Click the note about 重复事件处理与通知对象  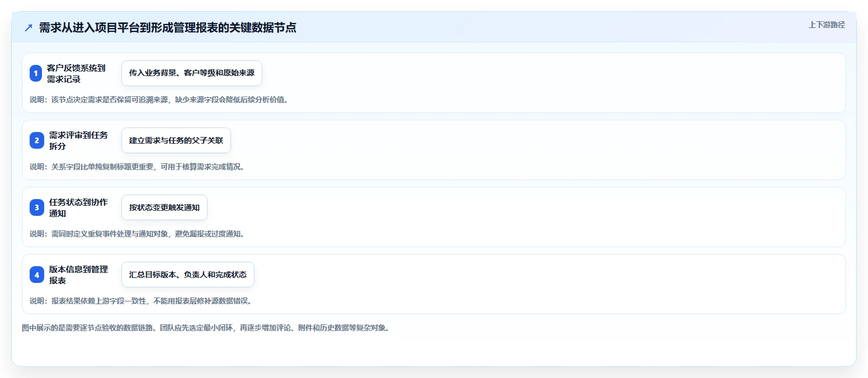tap(137, 234)
